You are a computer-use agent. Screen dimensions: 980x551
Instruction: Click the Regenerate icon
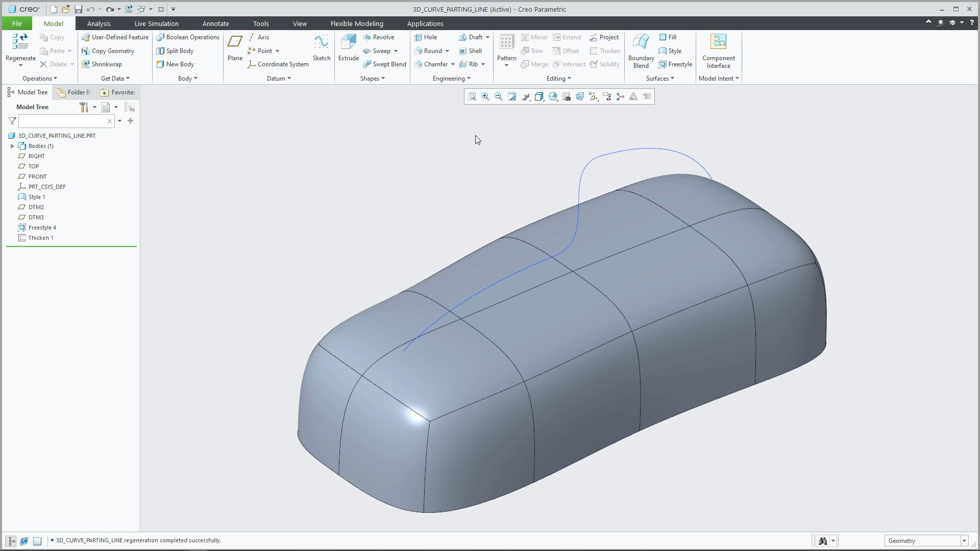tap(20, 42)
